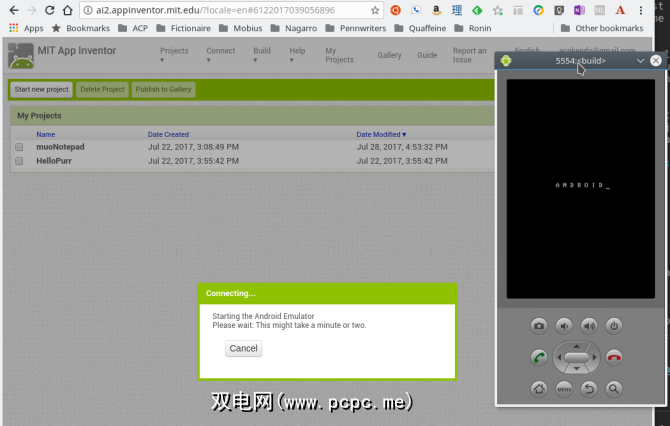
Task: Open the Bookmarks star shortcut
Action: pos(81,28)
